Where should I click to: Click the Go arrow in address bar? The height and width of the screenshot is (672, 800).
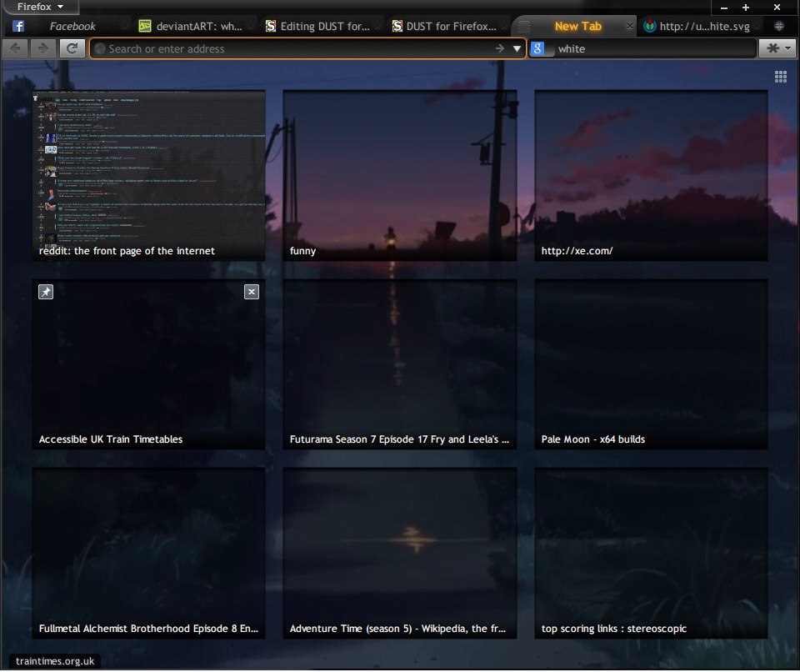click(499, 48)
